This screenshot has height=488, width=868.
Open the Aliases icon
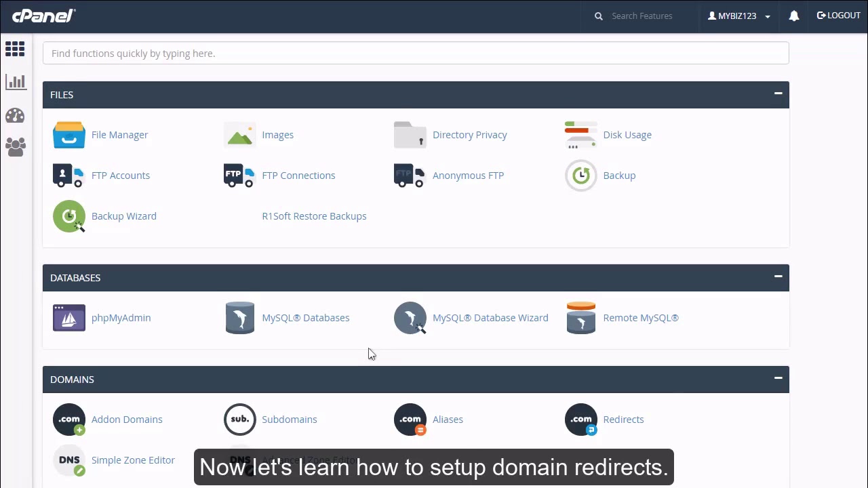pyautogui.click(x=410, y=420)
